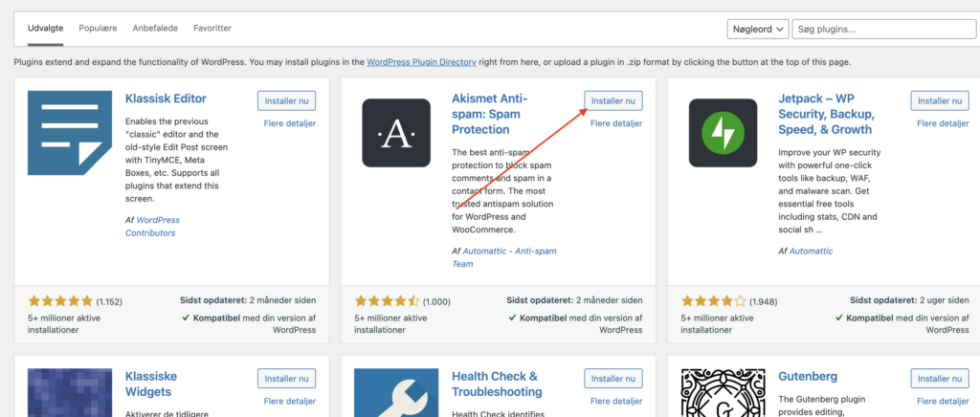Open Flere detaljer for Klassiske Widgets
The width and height of the screenshot is (980, 417).
tap(289, 402)
